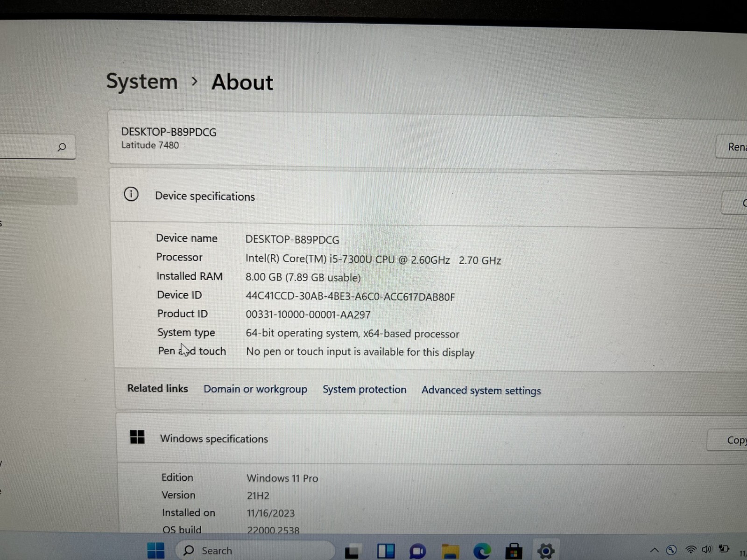Click the taskbar Search box
The image size is (747, 560).
tap(256, 551)
